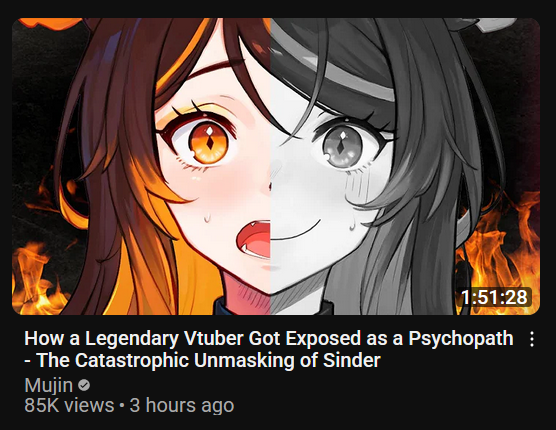Viewport: 556px width, 430px height.
Task: Visit the Mujin channel link
Action: tap(49, 385)
